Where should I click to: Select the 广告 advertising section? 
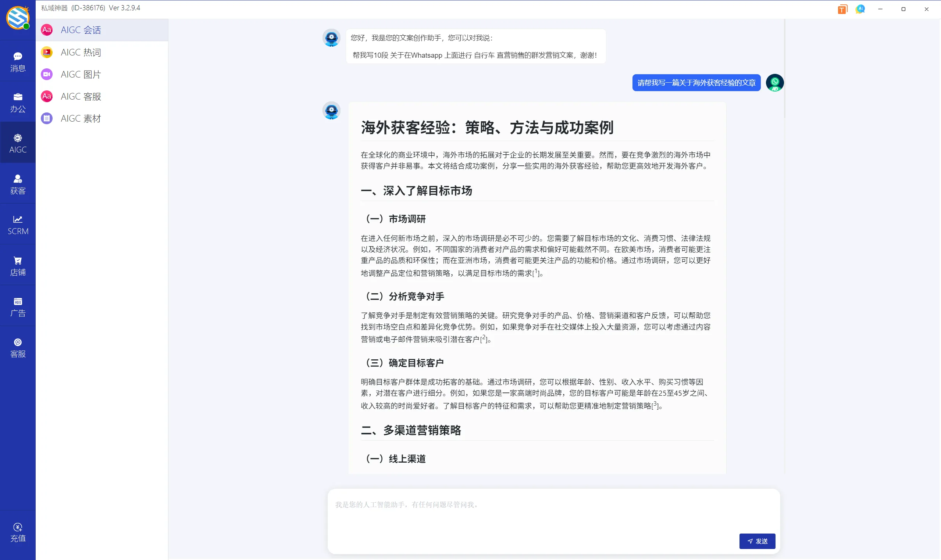click(x=17, y=306)
